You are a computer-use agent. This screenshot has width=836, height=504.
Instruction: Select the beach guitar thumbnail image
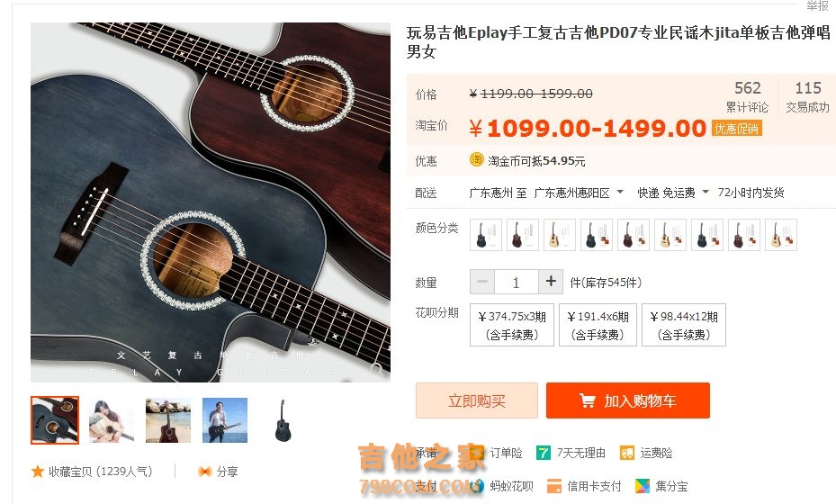pos(168,420)
